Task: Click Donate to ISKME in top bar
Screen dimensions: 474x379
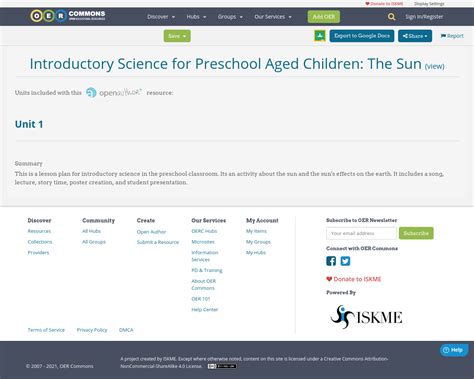Action: [384, 4]
